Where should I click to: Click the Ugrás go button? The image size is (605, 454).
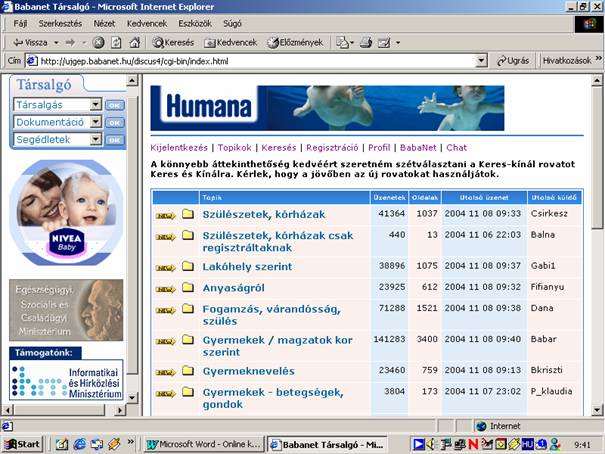pyautogui.click(x=511, y=61)
